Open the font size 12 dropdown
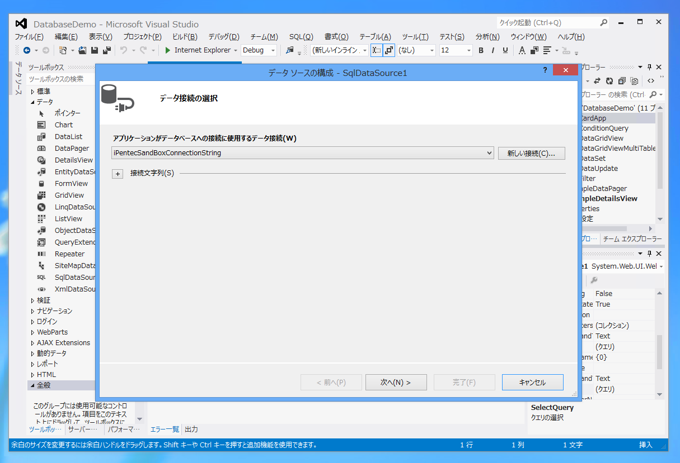The height and width of the screenshot is (463, 680). (x=469, y=51)
